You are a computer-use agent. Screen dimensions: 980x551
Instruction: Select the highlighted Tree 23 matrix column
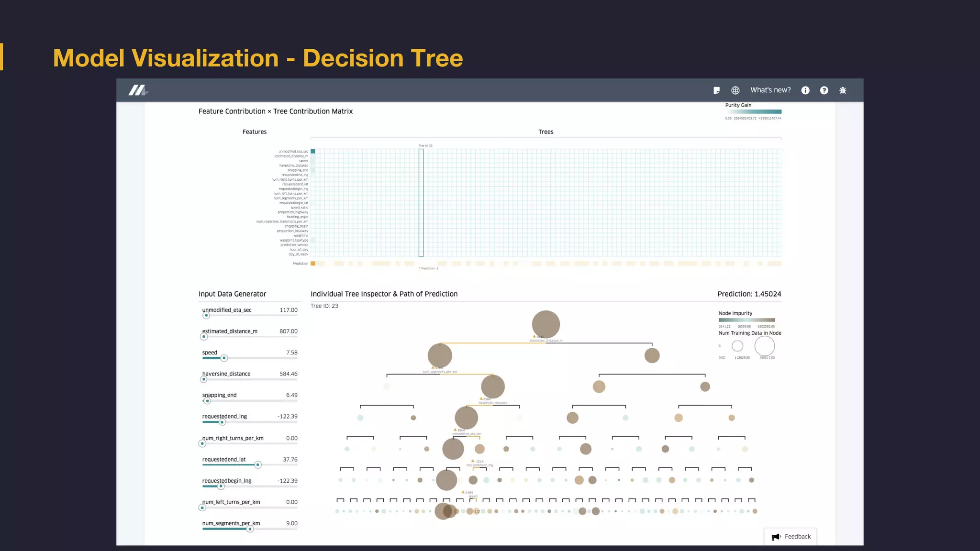421,203
